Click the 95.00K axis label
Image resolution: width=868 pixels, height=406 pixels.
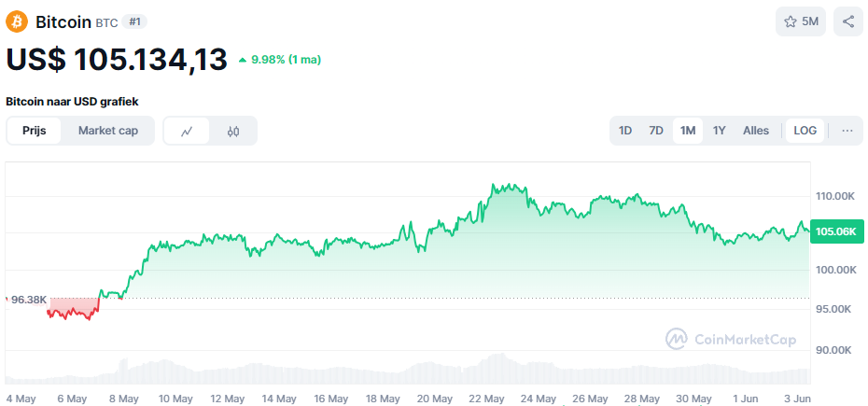tap(833, 309)
